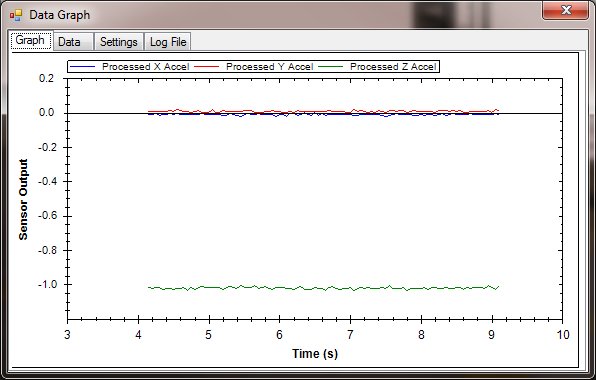
Task: Click the -0.8 y-axis label
Action: coord(48,250)
